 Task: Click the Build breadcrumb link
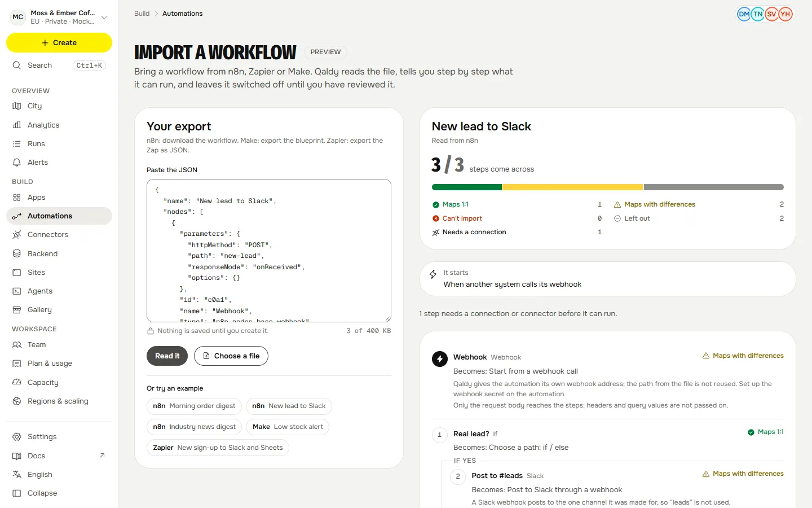pos(142,14)
